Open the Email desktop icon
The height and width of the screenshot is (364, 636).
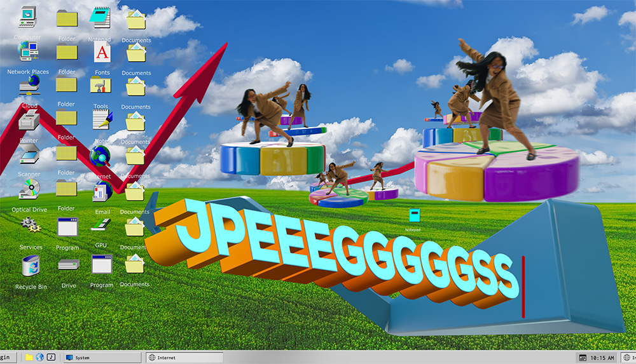click(102, 191)
